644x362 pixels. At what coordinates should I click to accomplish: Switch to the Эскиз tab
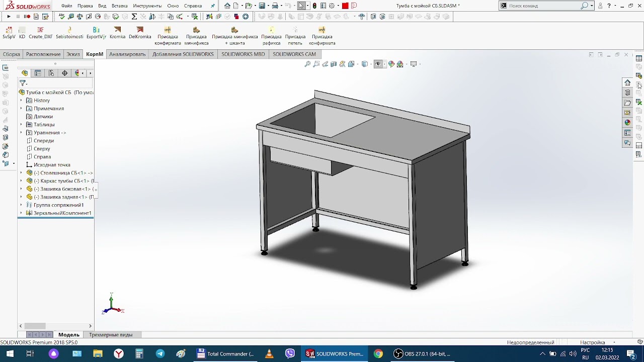click(73, 54)
